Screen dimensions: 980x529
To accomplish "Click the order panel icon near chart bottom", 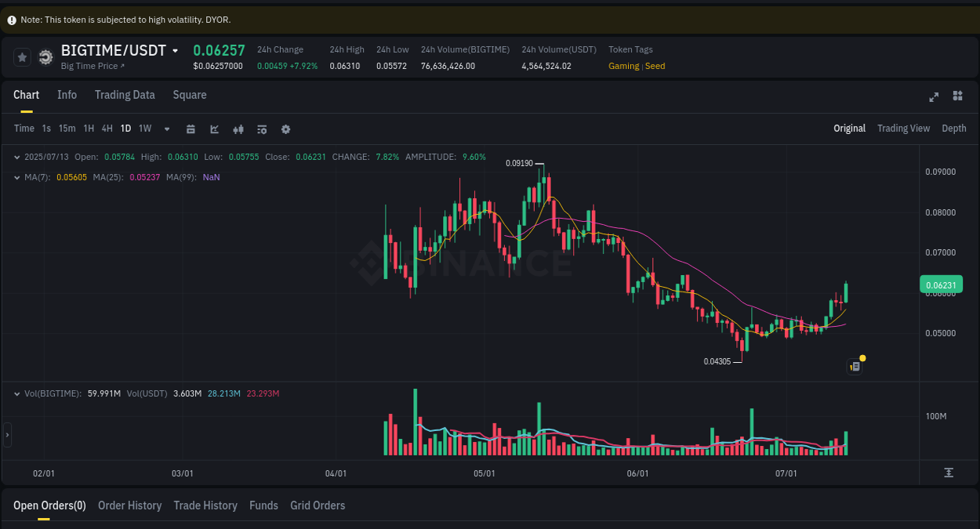I will (854, 366).
